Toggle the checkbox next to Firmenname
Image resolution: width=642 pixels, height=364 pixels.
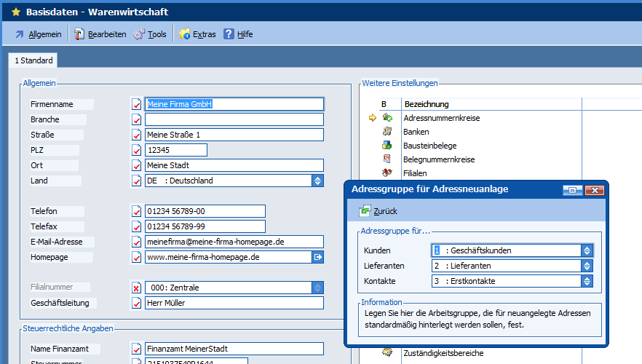136,104
